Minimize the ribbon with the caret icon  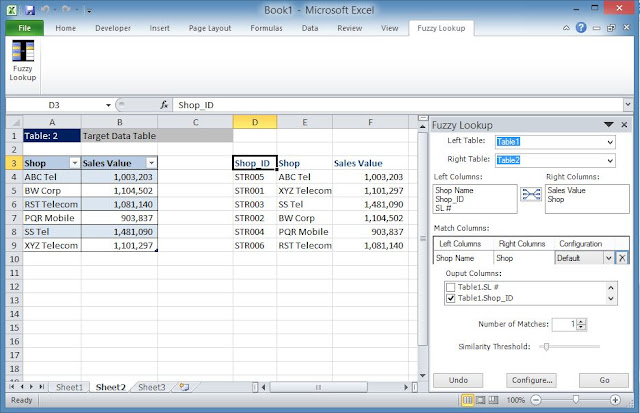tap(566, 28)
